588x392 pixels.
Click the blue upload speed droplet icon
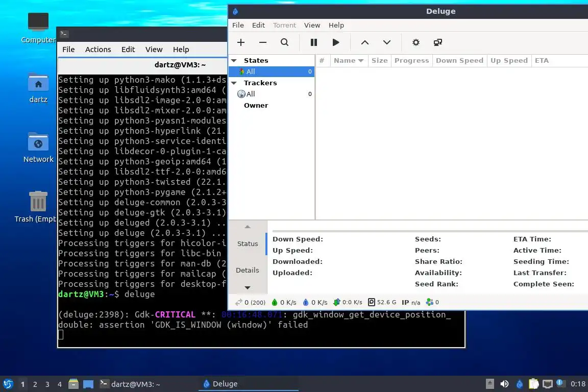306,302
